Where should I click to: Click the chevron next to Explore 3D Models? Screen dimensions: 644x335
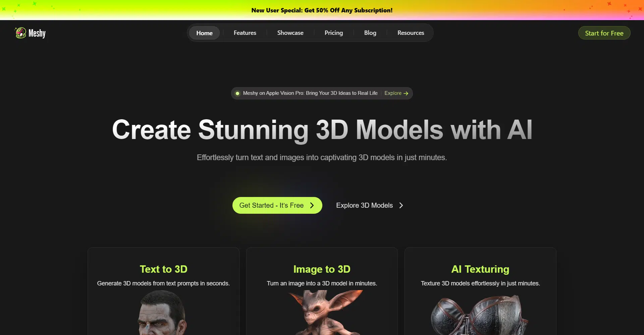click(401, 205)
